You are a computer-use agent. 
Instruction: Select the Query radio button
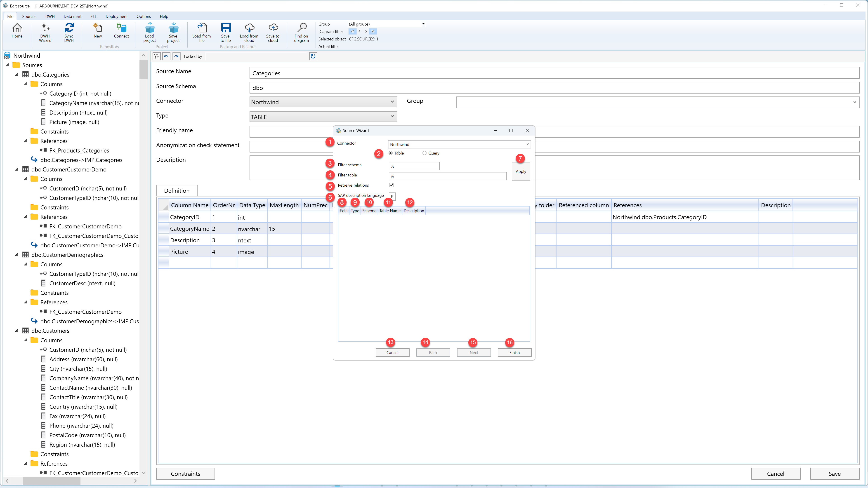coord(424,153)
